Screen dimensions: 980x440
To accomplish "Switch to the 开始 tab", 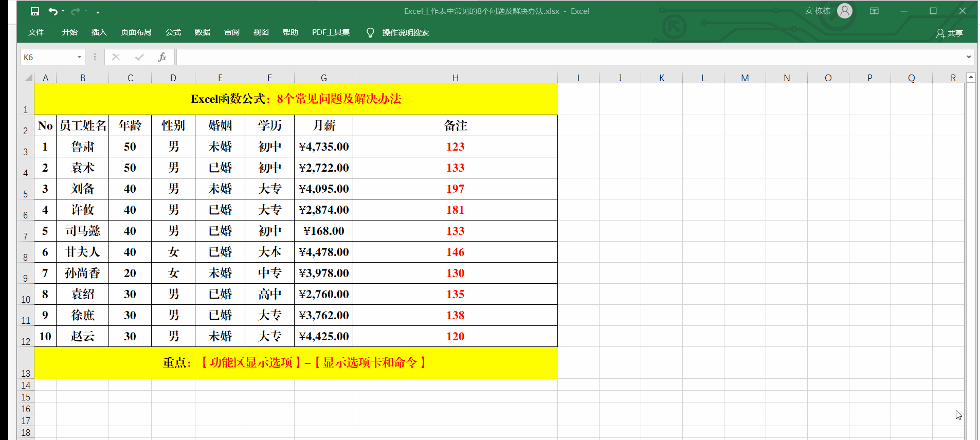I will click(x=70, y=32).
